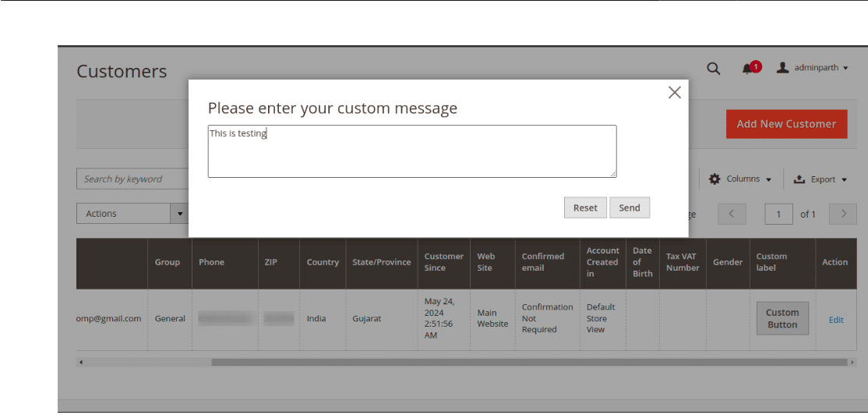Open notifications bell with red badge

[x=751, y=68]
